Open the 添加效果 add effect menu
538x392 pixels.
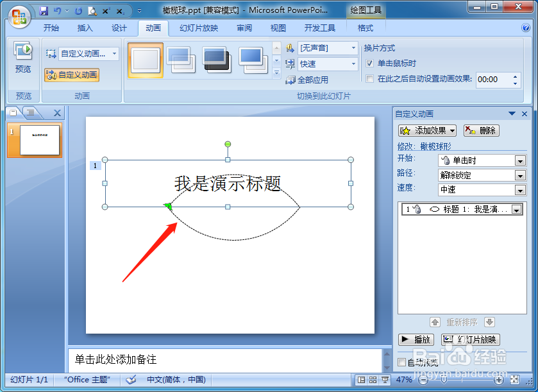point(427,130)
